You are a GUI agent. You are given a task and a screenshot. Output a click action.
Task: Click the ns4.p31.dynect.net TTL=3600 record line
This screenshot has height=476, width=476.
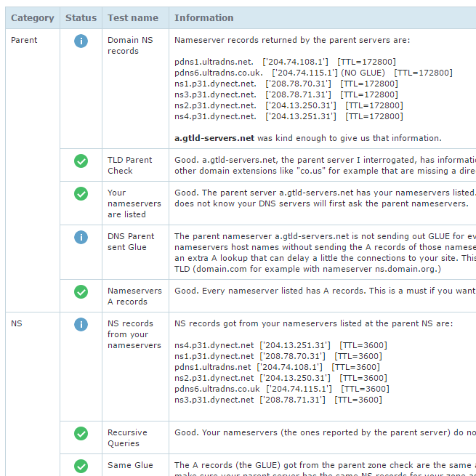click(281, 345)
